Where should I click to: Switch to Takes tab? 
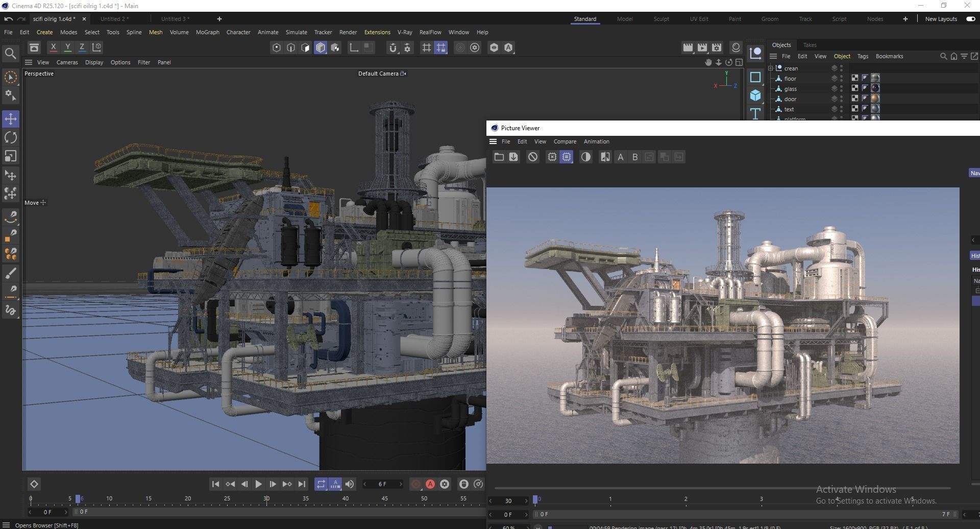click(x=810, y=45)
